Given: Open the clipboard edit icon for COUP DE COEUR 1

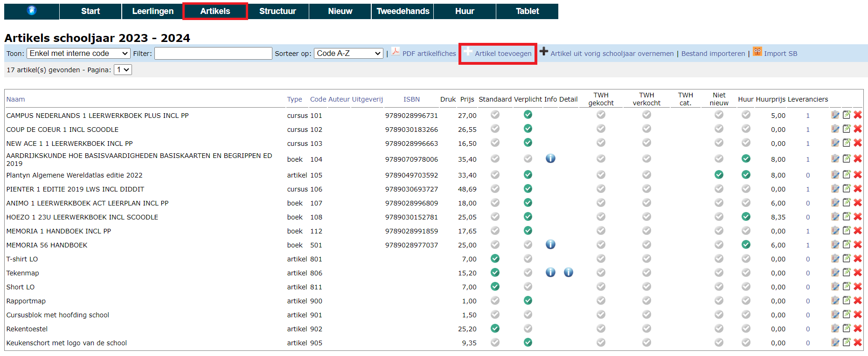Looking at the screenshot, I should (x=835, y=129).
